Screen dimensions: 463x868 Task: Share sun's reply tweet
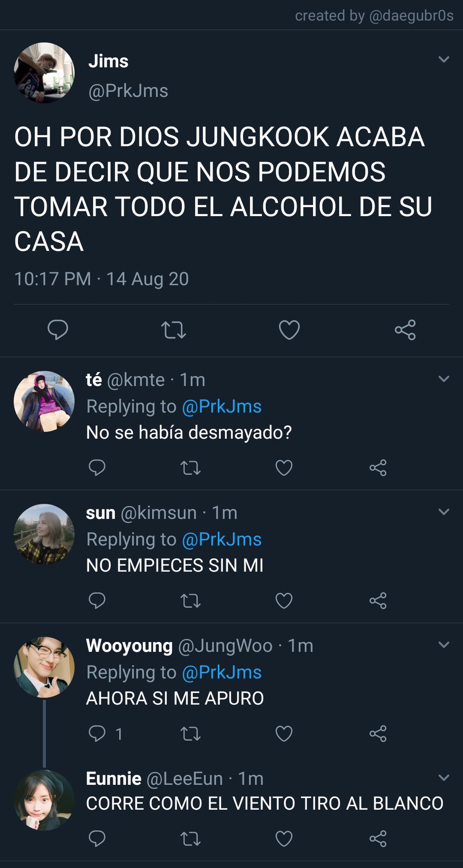coord(378,600)
